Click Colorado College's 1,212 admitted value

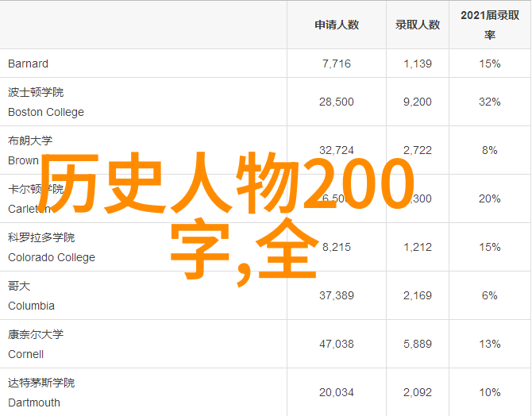coord(418,247)
